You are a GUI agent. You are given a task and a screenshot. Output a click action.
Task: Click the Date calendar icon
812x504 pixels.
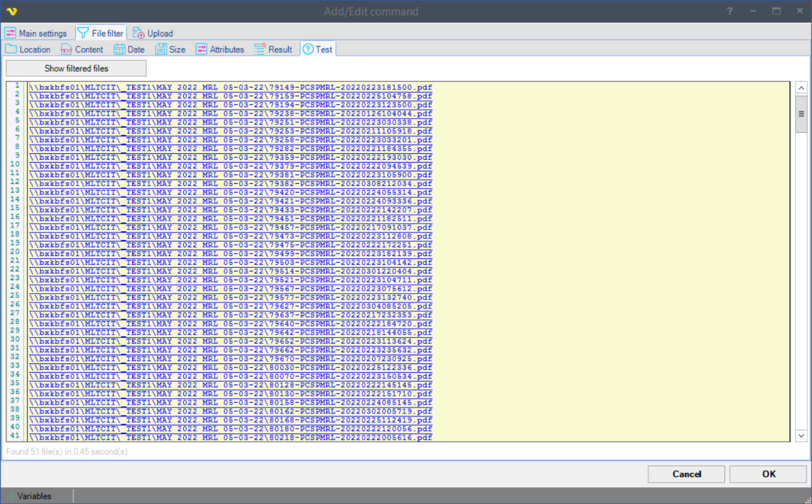click(x=119, y=49)
